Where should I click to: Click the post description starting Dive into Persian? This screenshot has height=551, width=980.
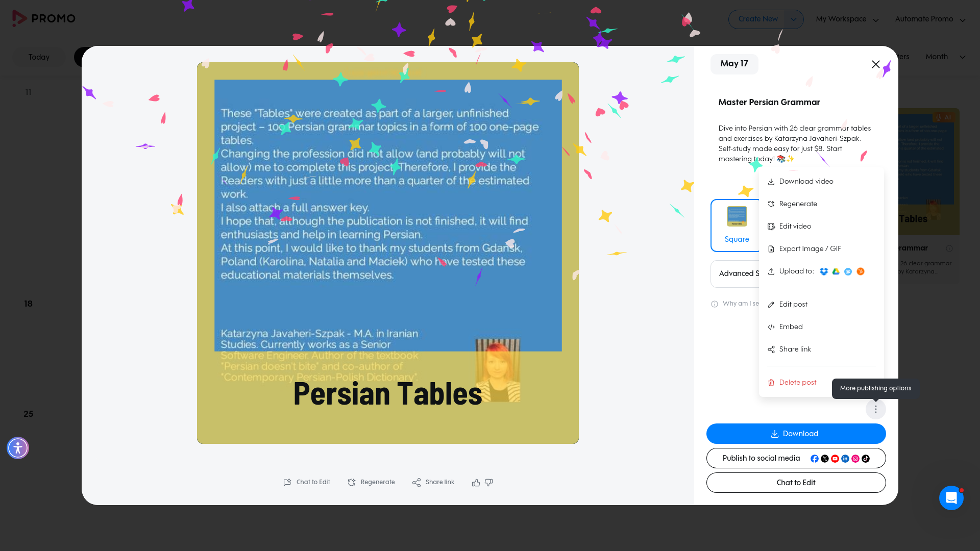tap(795, 144)
